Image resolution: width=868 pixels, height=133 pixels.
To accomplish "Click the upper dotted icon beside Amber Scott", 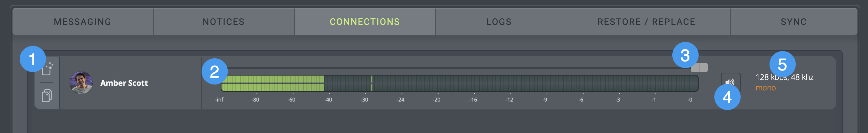I will coord(48,69).
